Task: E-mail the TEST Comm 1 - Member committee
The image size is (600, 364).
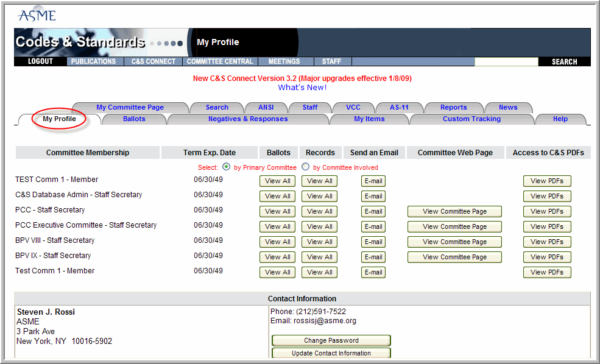Action: (373, 181)
